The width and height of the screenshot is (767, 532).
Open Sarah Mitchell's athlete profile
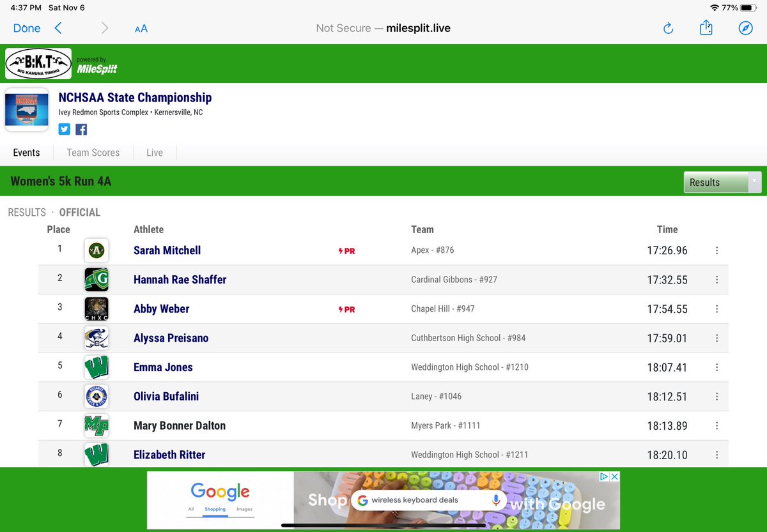click(167, 250)
